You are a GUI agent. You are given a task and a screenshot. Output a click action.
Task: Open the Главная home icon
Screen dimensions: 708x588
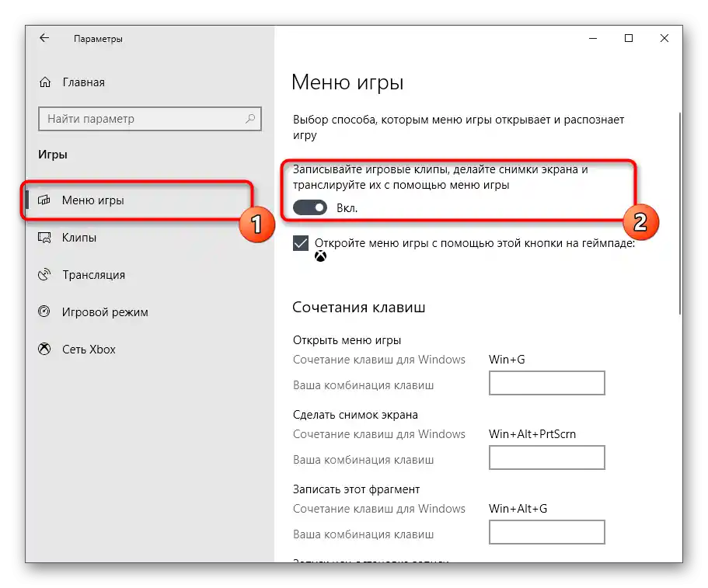tap(45, 82)
